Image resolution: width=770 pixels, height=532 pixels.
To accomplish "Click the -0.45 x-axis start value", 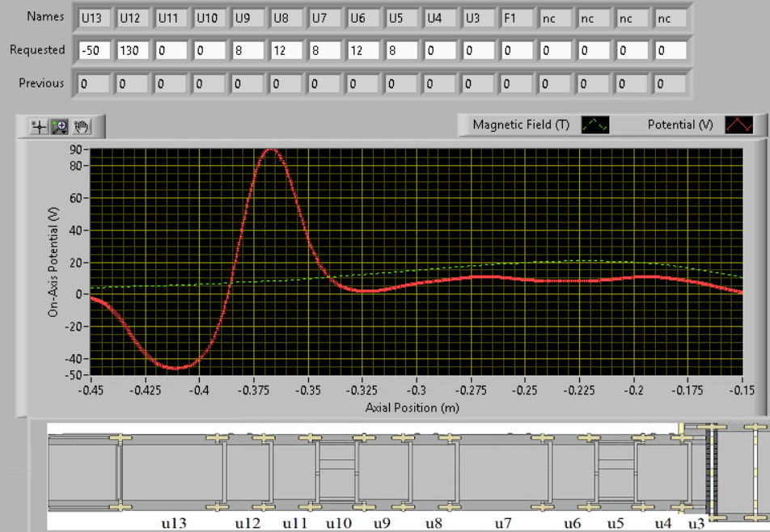I will 91,391.
